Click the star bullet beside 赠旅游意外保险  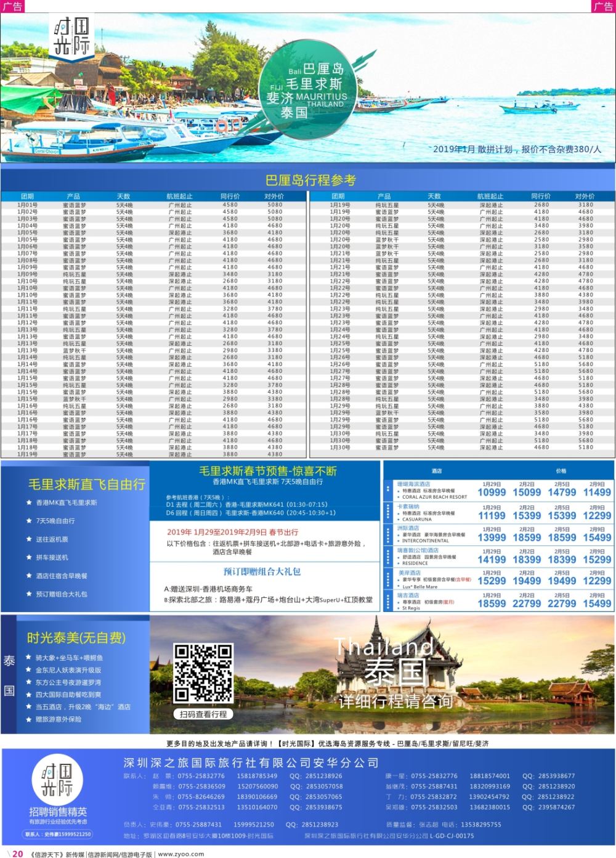[x=29, y=719]
